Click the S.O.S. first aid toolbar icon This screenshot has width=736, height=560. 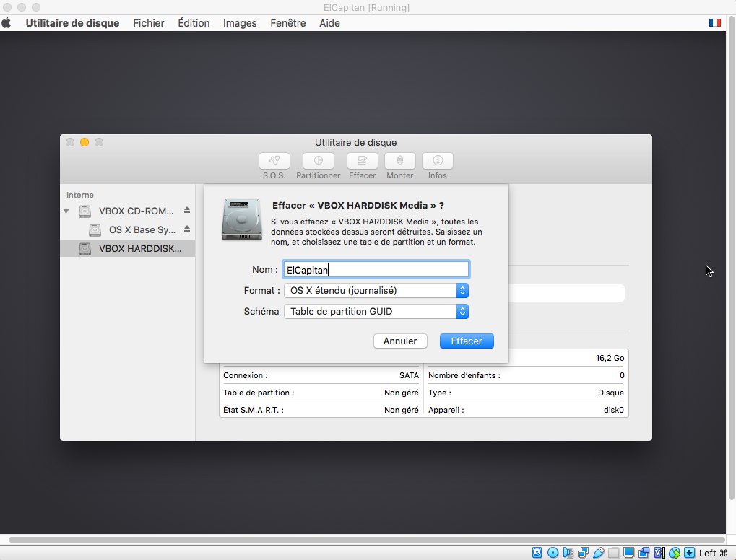pos(274,161)
